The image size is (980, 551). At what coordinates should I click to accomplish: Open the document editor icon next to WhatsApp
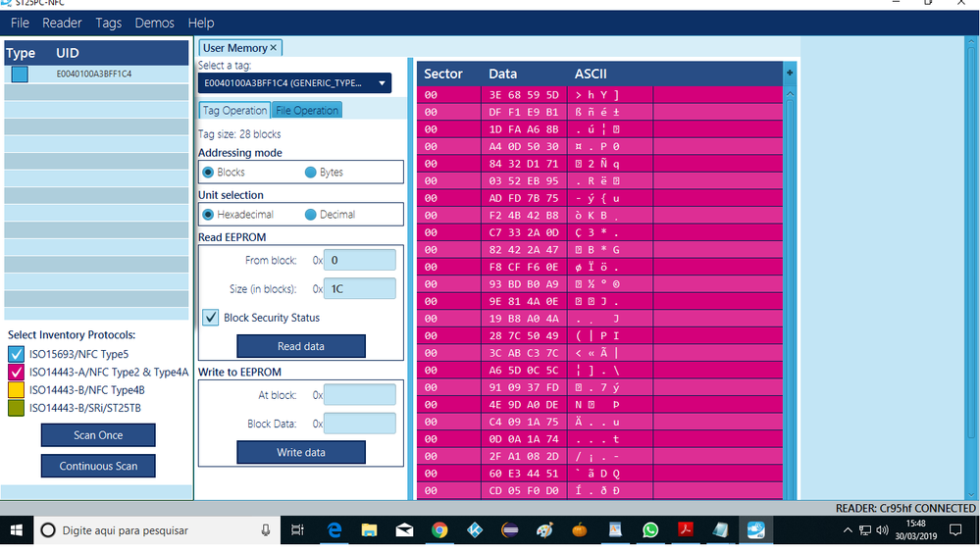tap(615, 530)
